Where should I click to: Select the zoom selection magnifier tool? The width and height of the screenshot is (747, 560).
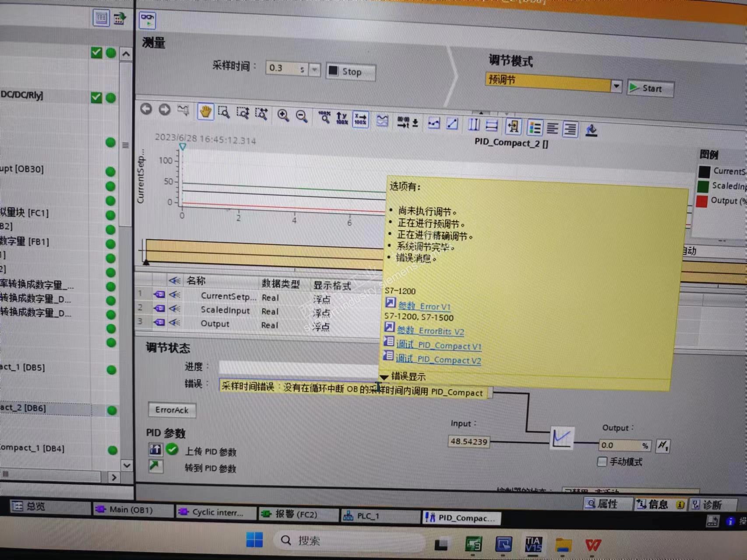pyautogui.click(x=224, y=112)
